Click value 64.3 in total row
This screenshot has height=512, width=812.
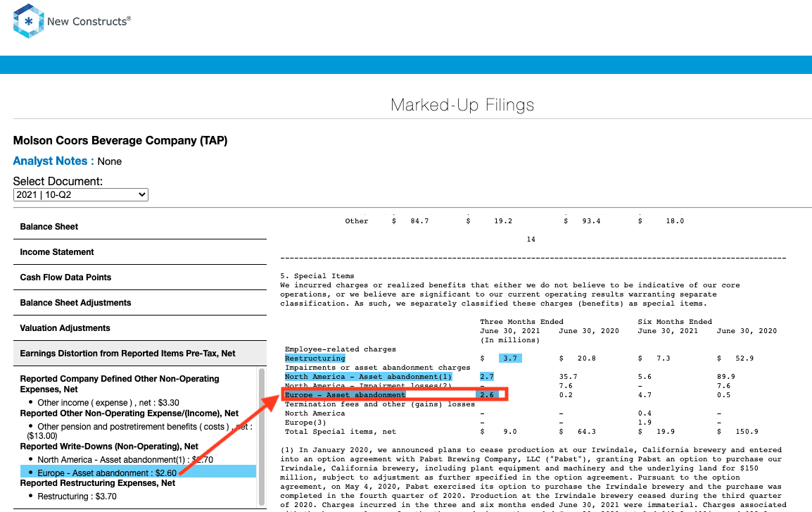(587, 432)
